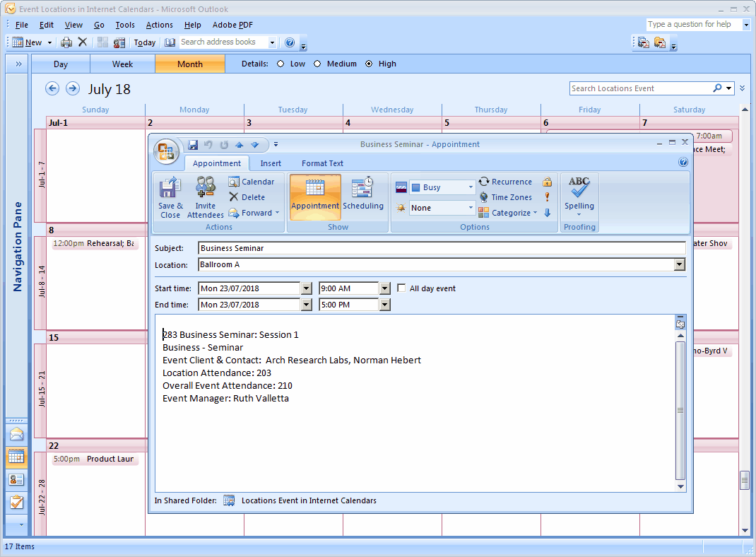The width and height of the screenshot is (756, 557).
Task: Open the 5:00 PM end time dropdown
Action: click(385, 305)
